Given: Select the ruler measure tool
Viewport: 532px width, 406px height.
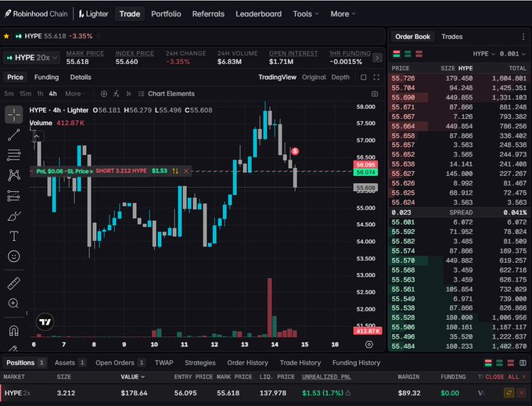Looking at the screenshot, I should (14, 283).
